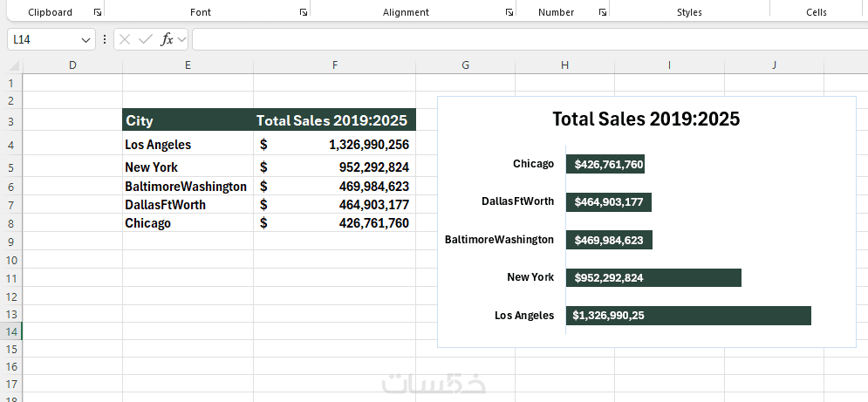The width and height of the screenshot is (868, 402).
Task: Select cell containing 952,292,824
Action: [335, 167]
